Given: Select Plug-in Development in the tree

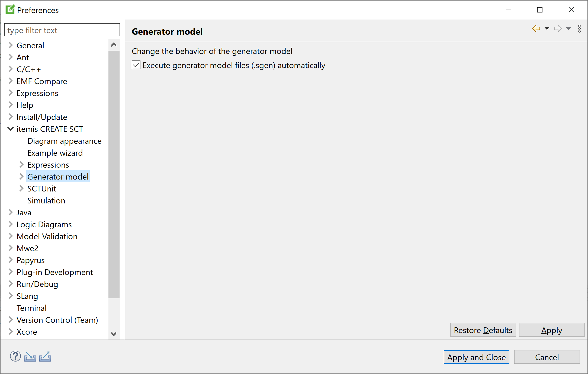Looking at the screenshot, I should tap(55, 272).
